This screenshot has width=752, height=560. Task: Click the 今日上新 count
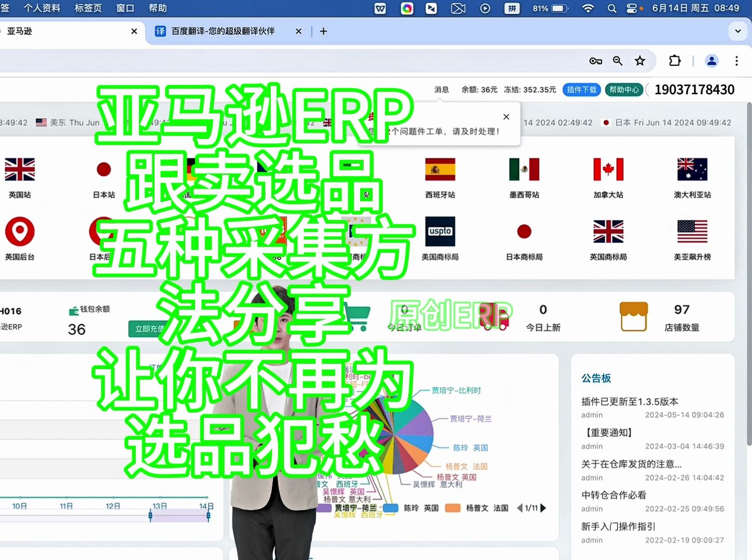[543, 310]
